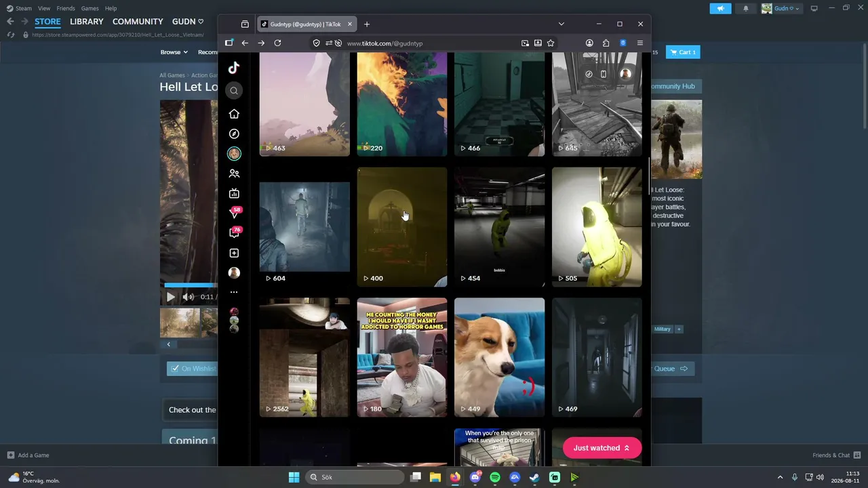Viewport: 868px width, 488px height.
Task: Open a new Firefox tab
Action: [367, 24]
